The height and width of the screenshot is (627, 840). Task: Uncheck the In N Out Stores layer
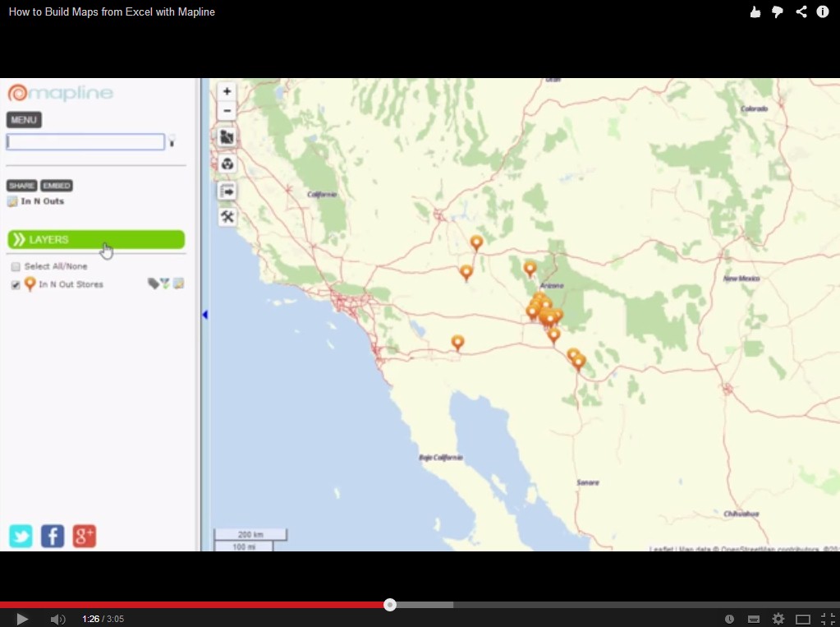(x=16, y=285)
